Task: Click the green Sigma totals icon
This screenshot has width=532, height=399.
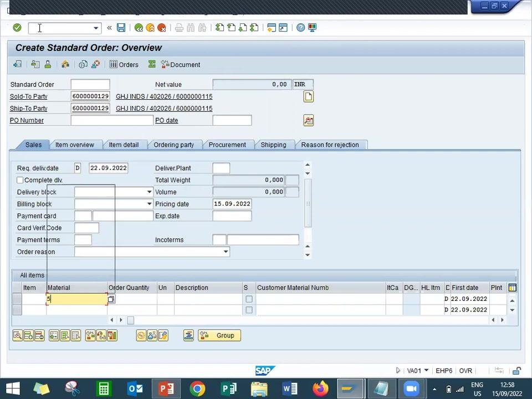Action: pos(152,64)
